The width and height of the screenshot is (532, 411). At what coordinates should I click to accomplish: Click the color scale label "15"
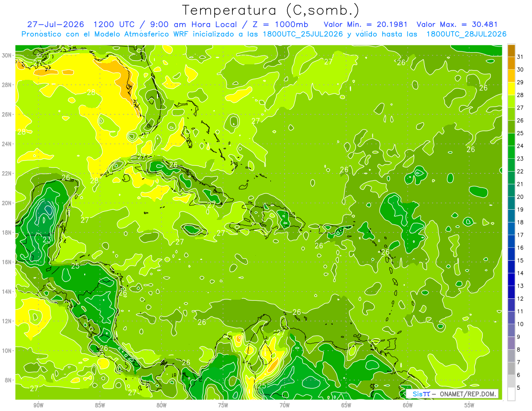point(520,260)
